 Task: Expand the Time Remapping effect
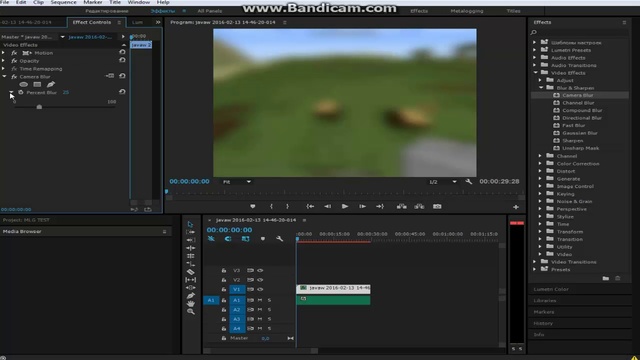pyautogui.click(x=4, y=69)
